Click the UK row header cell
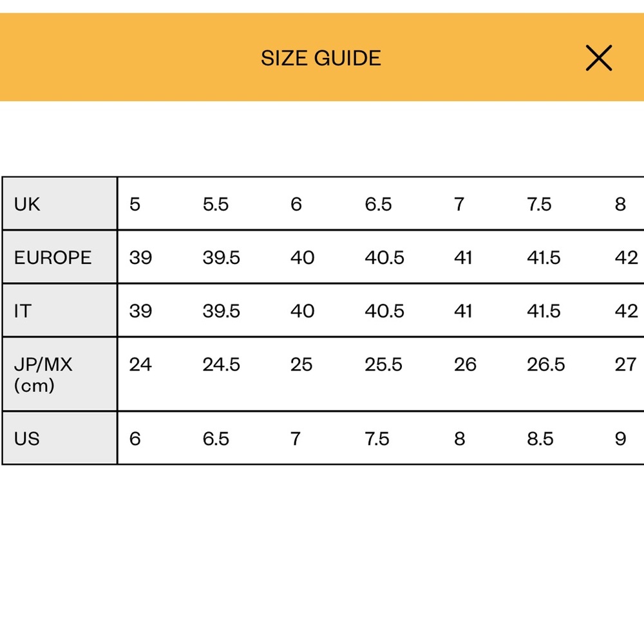The width and height of the screenshot is (644, 644). (x=60, y=204)
